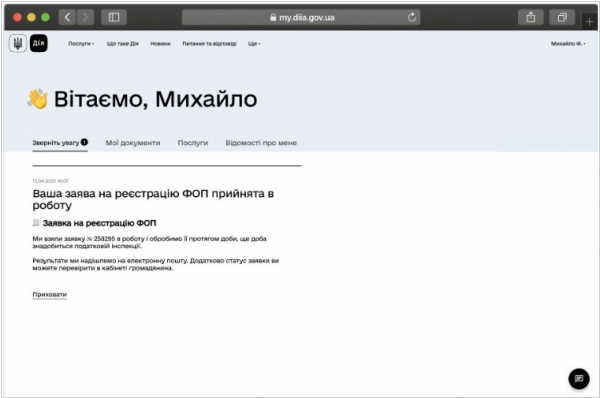Expand the Послуги dropdown in top navigation

[81, 44]
